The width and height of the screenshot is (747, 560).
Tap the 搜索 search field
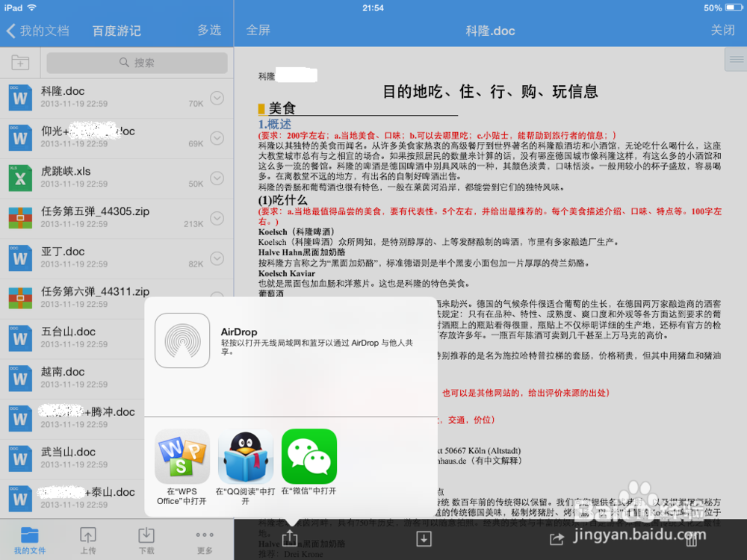click(137, 63)
